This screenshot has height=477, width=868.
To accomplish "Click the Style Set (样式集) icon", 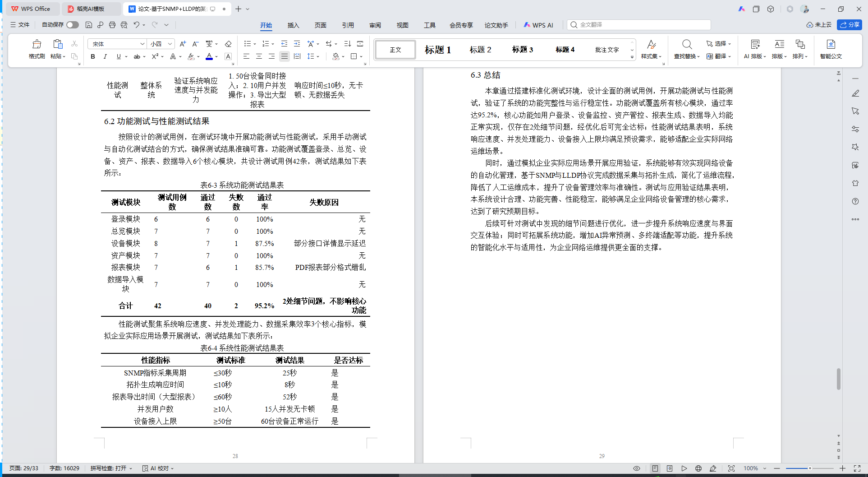I will point(651,44).
